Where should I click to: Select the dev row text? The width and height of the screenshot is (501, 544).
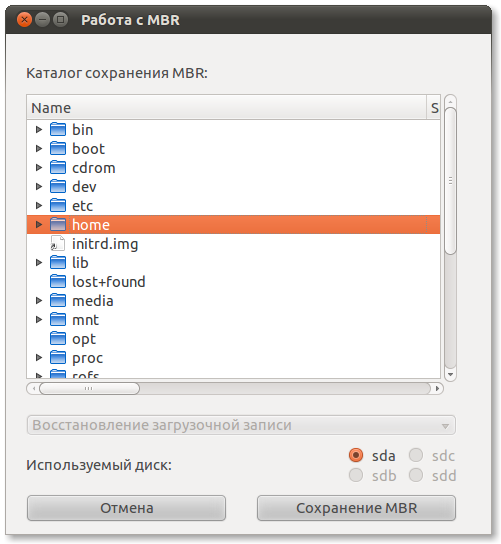point(84,187)
